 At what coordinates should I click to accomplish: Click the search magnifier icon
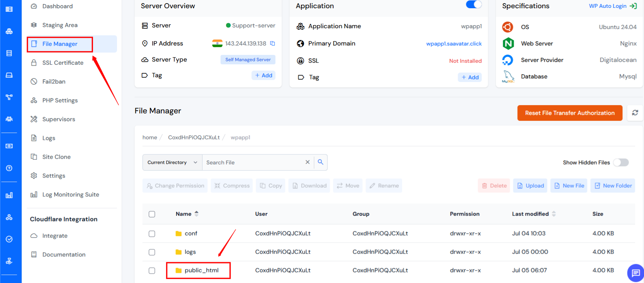(321, 162)
